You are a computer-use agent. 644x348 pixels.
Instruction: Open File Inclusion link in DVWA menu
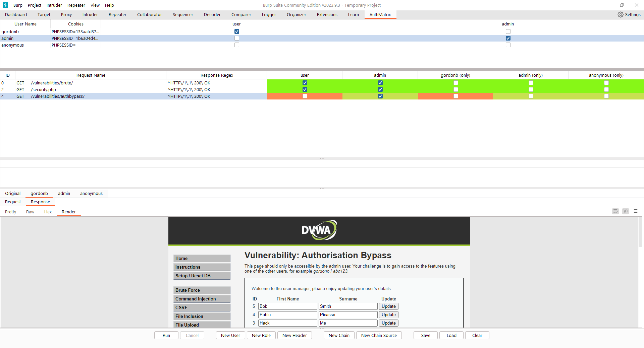(202, 316)
